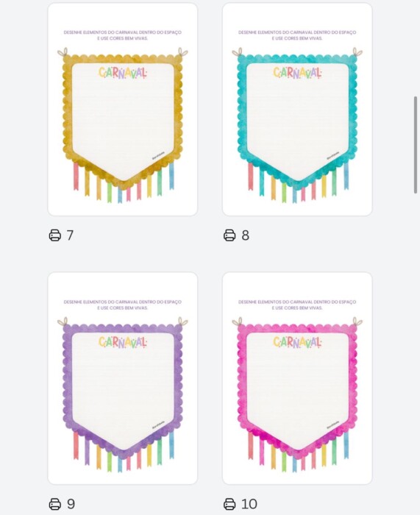
Task: Open the pink Carnaval banner page
Action: pos(297,378)
